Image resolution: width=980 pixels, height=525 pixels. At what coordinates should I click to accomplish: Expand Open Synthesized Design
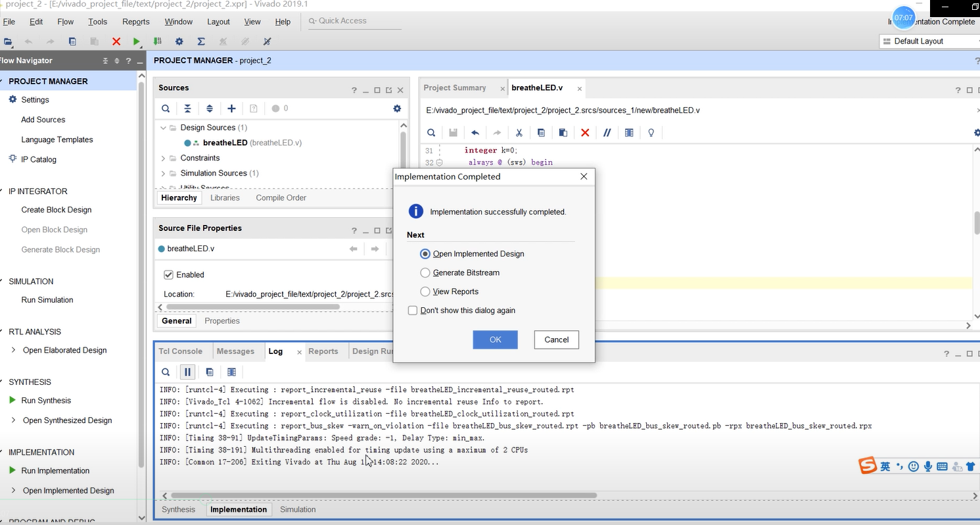tap(13, 420)
